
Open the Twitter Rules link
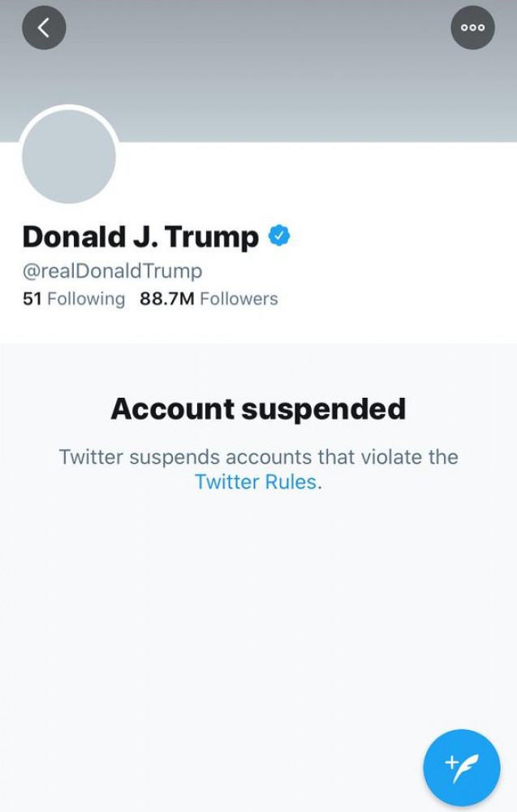click(x=255, y=482)
